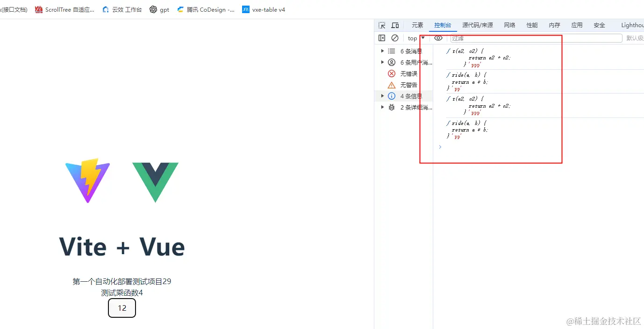Image resolution: width=644 pixels, height=329 pixels.
Task: Expand the 4 条信息 group arrow
Action: click(382, 96)
